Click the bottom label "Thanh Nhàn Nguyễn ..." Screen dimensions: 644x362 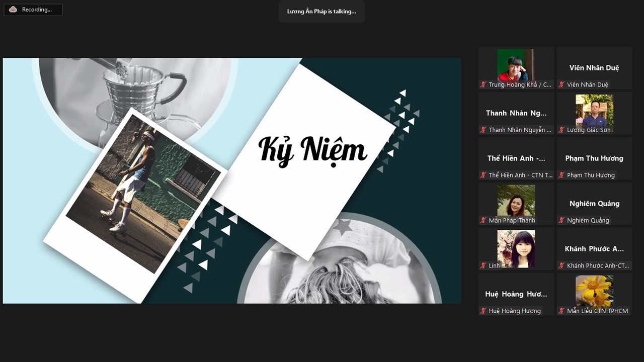520,130
